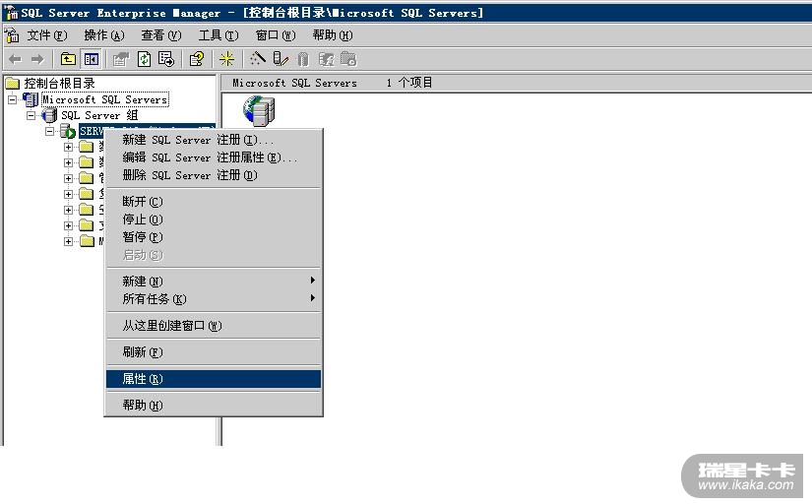
Task: Click the "1 个项目" count text
Action: click(x=409, y=83)
